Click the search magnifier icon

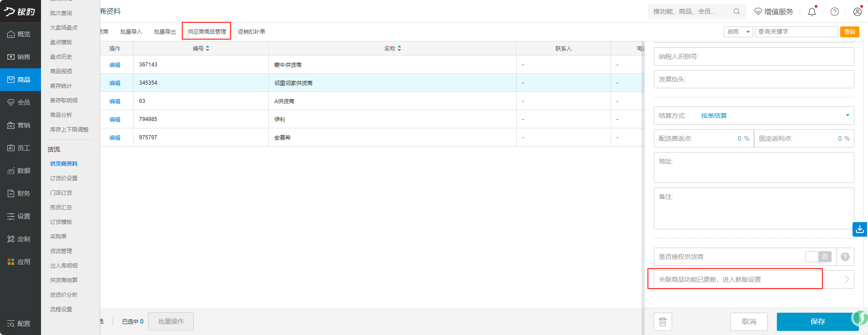point(737,11)
